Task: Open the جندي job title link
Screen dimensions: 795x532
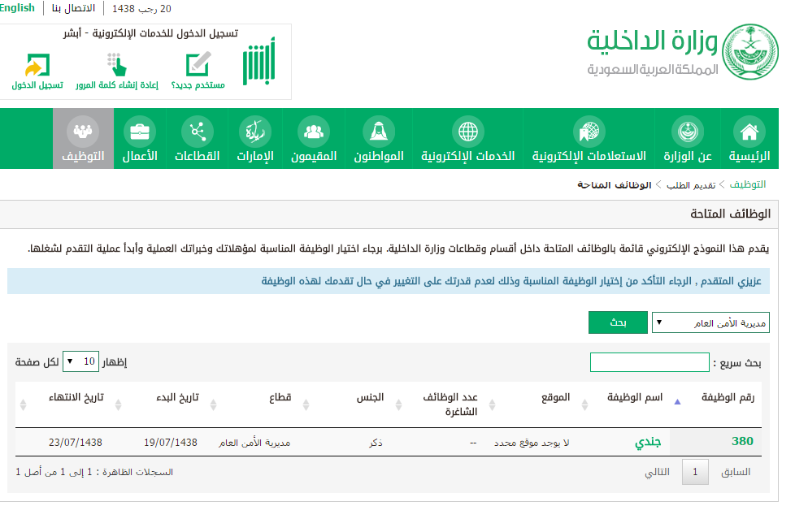Action: pos(648,443)
